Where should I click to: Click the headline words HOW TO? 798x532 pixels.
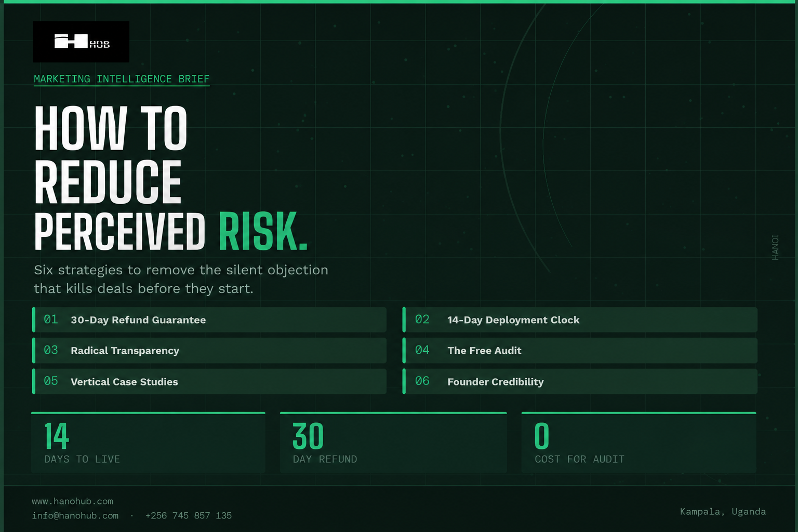(x=111, y=128)
